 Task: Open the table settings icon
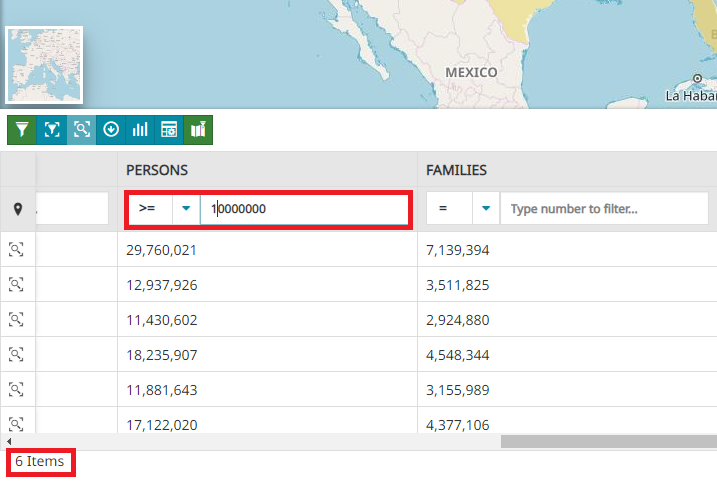click(169, 129)
